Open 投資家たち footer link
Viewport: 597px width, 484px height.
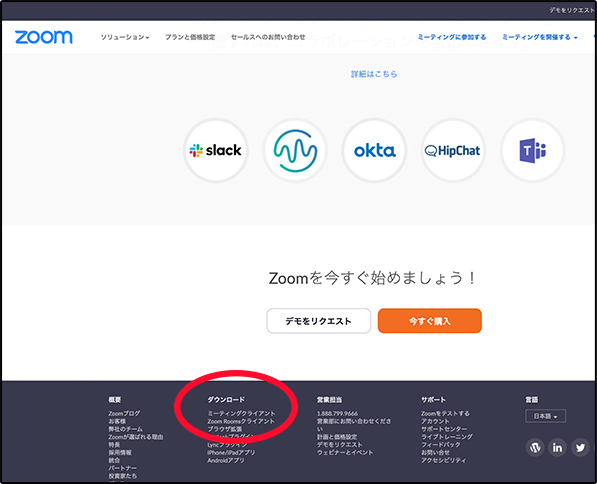123,476
